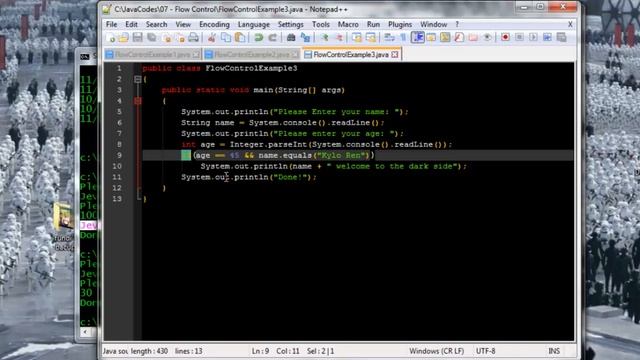This screenshot has width=640, height=360.
Task: Start macro recording with the red dot
Action: [505, 38]
